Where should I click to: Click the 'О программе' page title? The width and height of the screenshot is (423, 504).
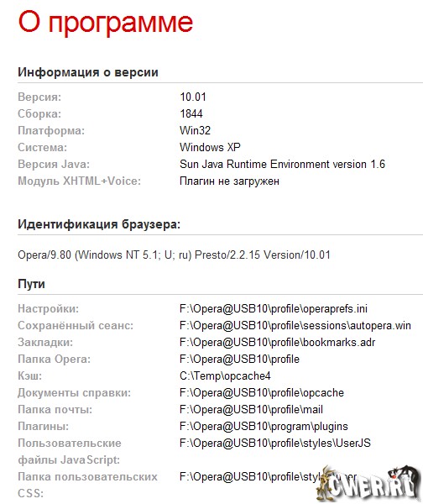coord(106,22)
